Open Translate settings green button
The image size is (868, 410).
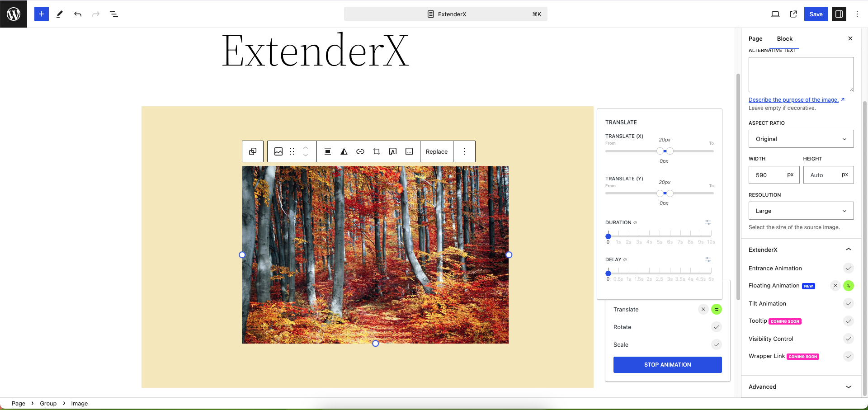coord(717,309)
